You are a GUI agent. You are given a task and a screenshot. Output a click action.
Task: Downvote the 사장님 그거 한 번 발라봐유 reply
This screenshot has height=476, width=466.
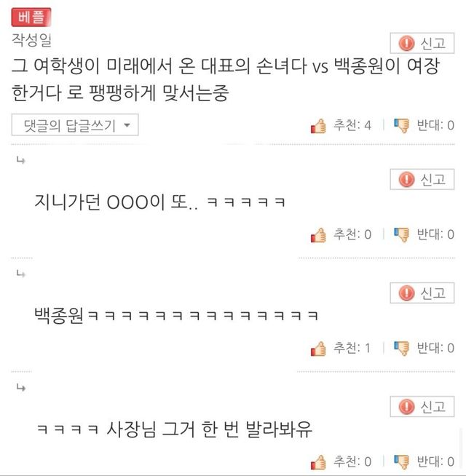pyautogui.click(x=401, y=462)
